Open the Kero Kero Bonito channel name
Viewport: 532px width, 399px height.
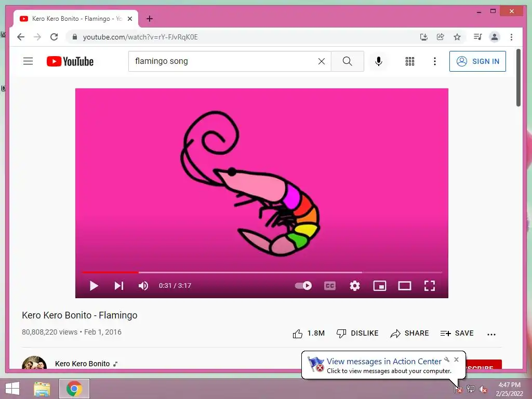(83, 364)
